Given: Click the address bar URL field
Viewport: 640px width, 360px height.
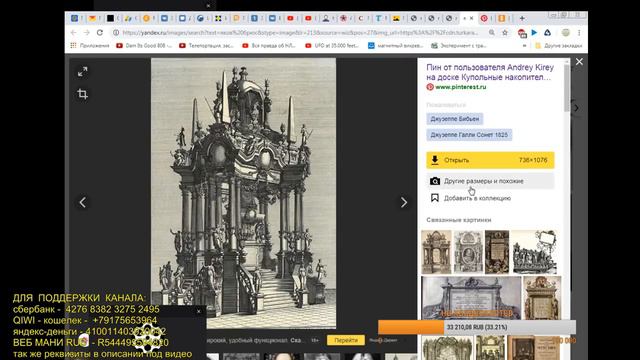Looking at the screenshot, I should 300,33.
